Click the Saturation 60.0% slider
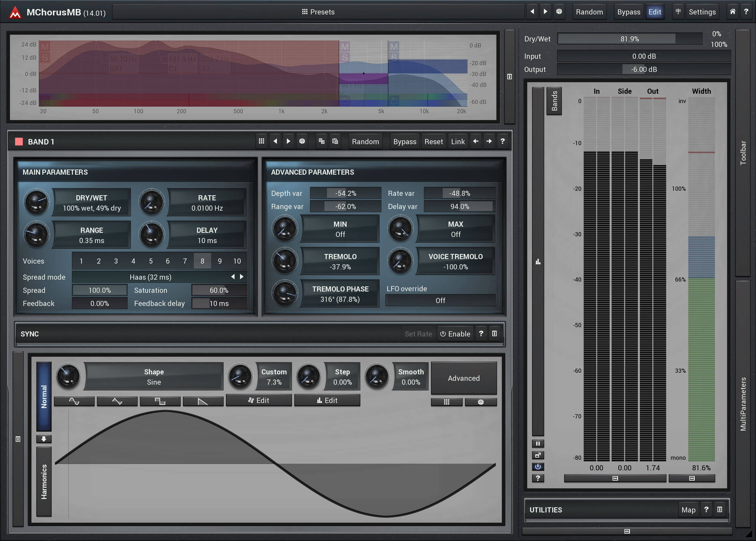The width and height of the screenshot is (756, 541). click(219, 290)
